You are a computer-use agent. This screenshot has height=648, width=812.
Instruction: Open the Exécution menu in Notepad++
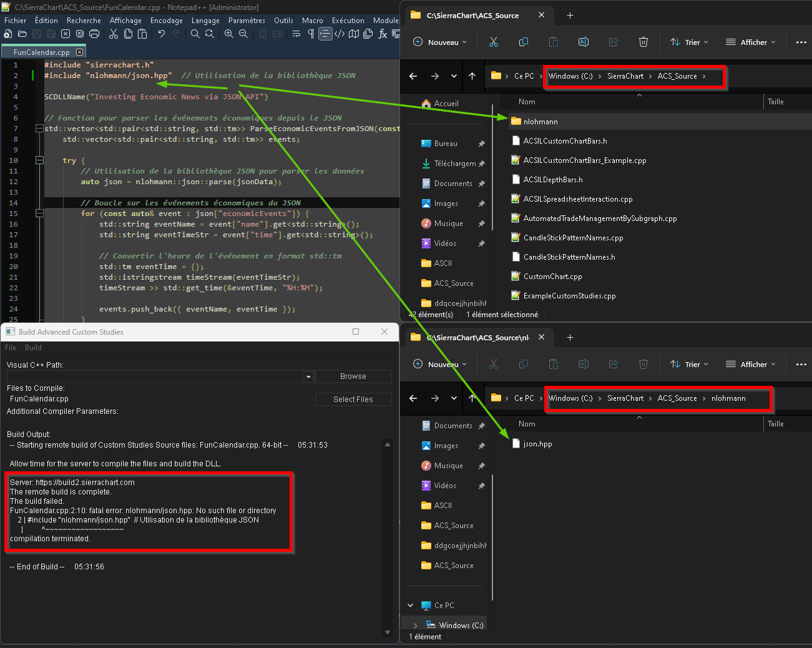coord(348,21)
